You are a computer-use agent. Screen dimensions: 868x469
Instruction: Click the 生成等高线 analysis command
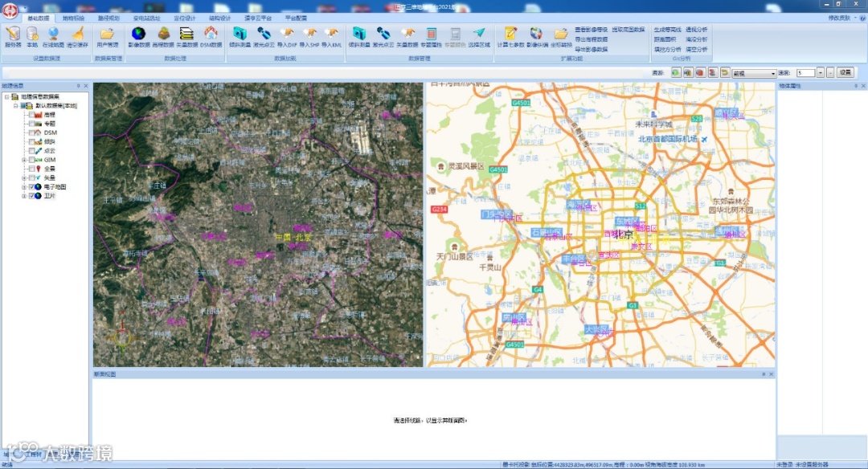[667, 29]
